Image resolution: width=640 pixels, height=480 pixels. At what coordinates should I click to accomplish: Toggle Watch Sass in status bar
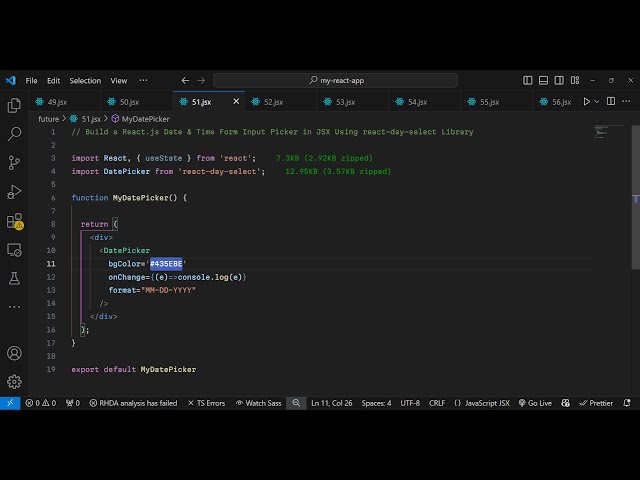(258, 403)
